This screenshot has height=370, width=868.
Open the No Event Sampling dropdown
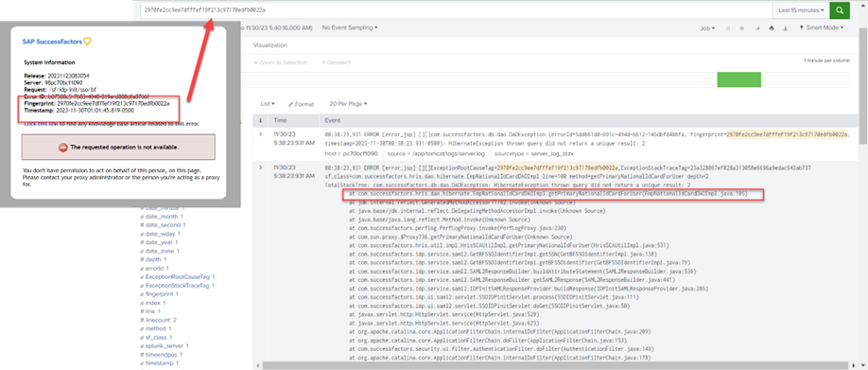coord(350,27)
